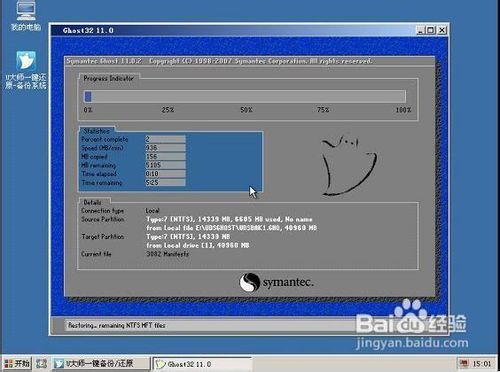Maximize the Ghost32 11.0 window

click(x=431, y=30)
